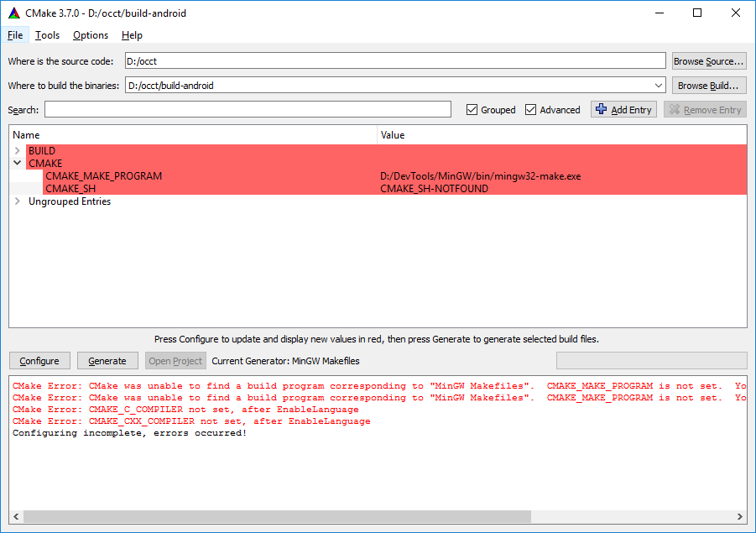The height and width of the screenshot is (533, 756).
Task: Select the CMAKE_SH entry
Action: pos(70,189)
